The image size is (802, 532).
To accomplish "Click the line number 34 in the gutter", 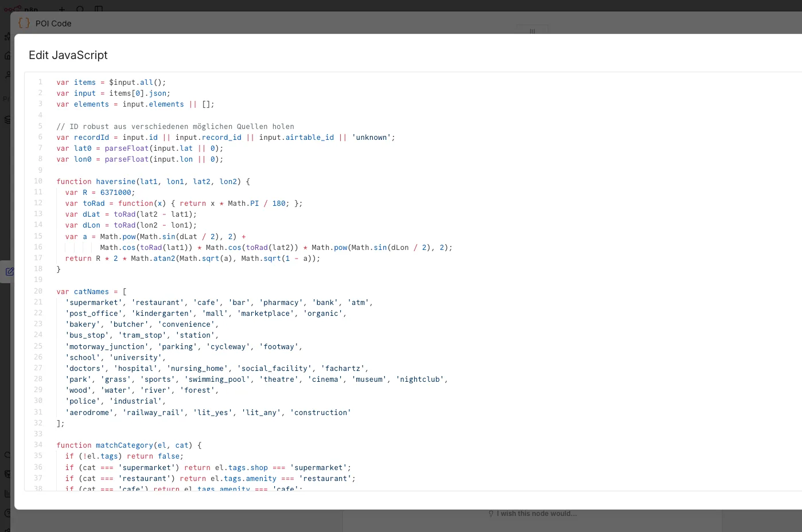I will point(38,445).
